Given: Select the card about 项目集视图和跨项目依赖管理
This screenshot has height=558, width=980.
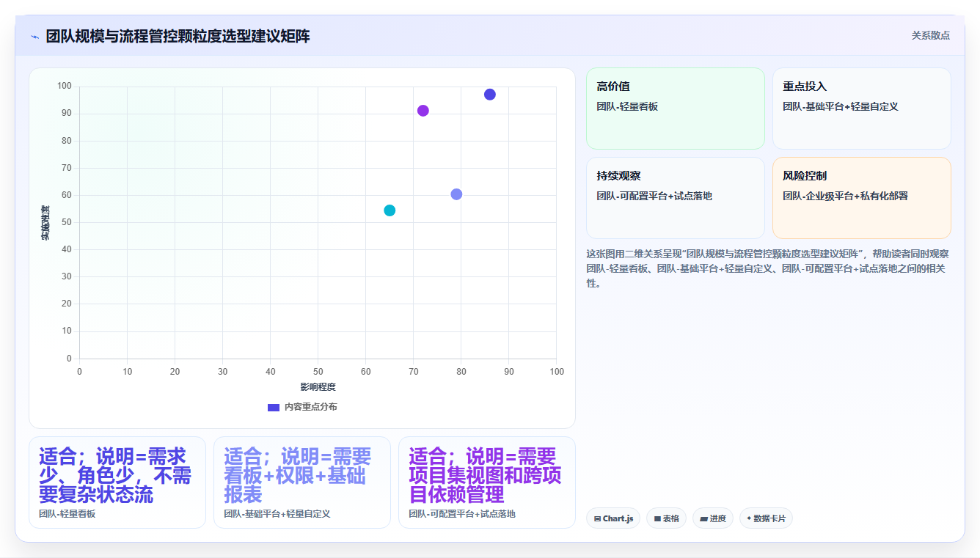Looking at the screenshot, I should coord(487,482).
